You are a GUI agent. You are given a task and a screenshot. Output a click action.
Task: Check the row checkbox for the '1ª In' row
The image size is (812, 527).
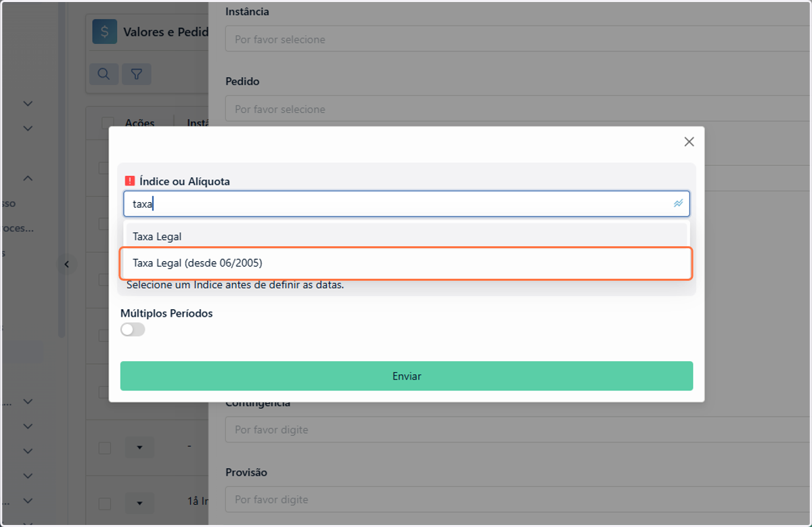(105, 503)
